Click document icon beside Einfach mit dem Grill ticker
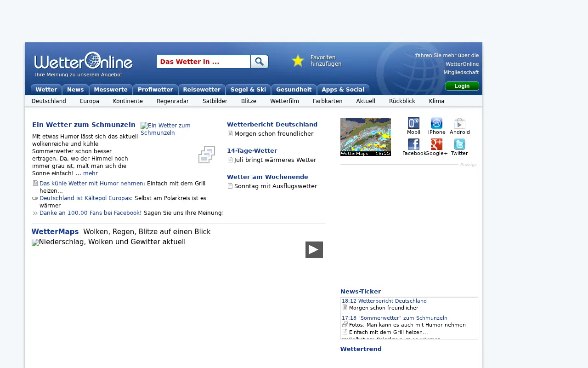This screenshot has height=368, width=588. pos(345,332)
